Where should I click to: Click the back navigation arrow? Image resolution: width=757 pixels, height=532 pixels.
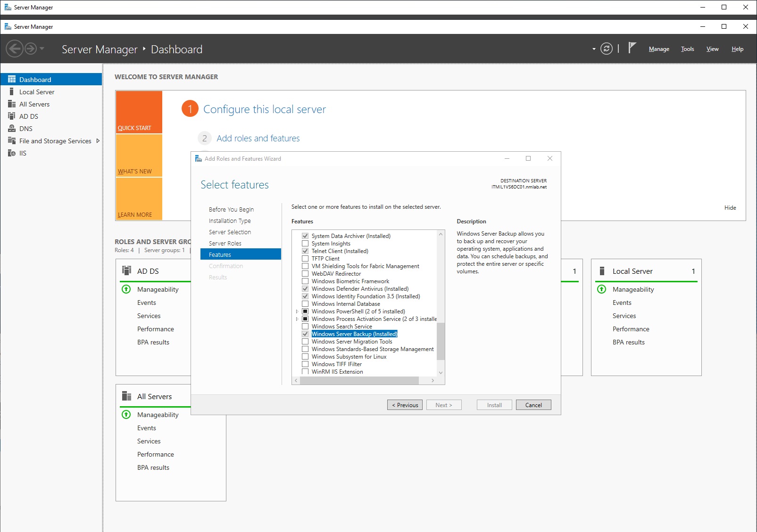click(15, 49)
